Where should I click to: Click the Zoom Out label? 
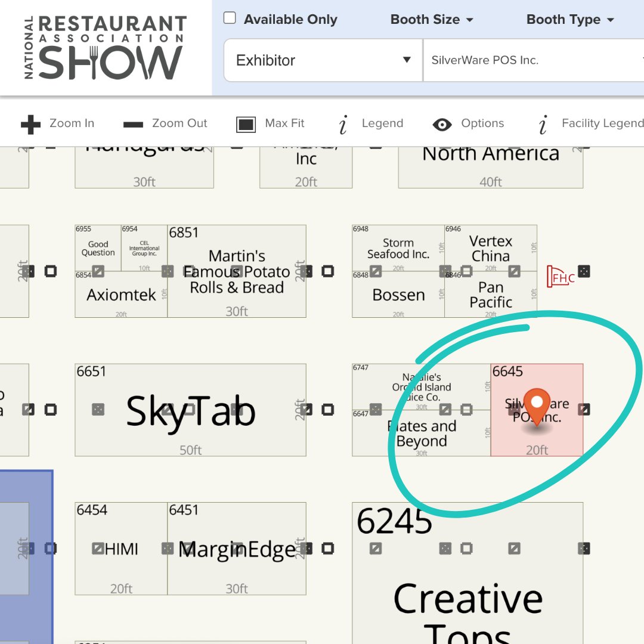(x=179, y=123)
